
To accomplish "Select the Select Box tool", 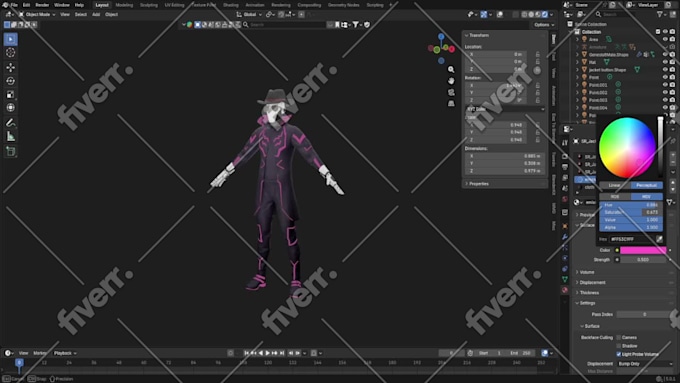I will click(10, 39).
